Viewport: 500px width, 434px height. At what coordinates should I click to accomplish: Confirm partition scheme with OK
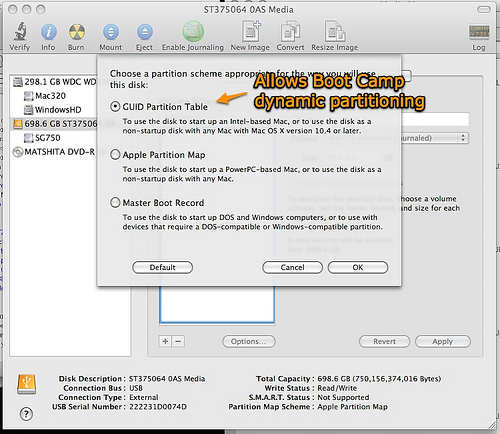tap(358, 267)
